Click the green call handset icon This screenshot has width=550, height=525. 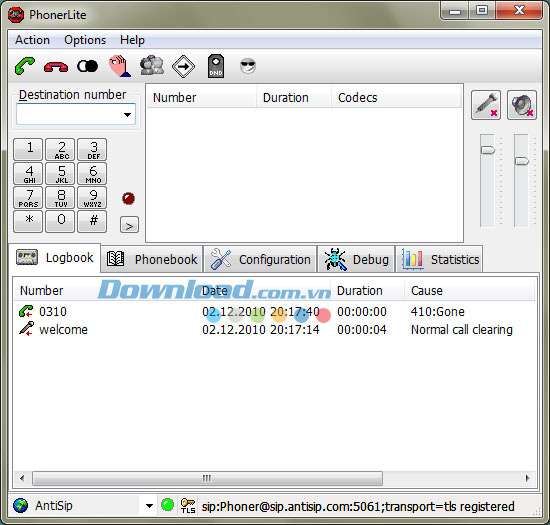[25, 66]
